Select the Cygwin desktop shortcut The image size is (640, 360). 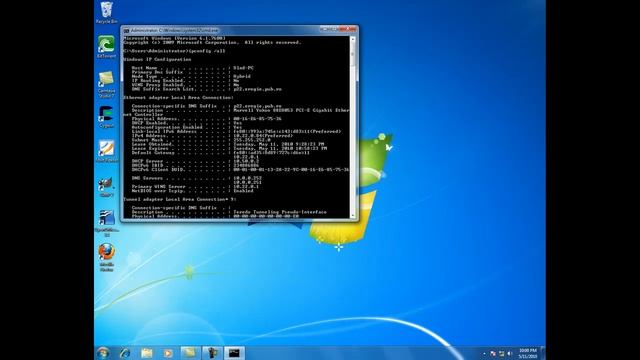pyautogui.click(x=106, y=117)
